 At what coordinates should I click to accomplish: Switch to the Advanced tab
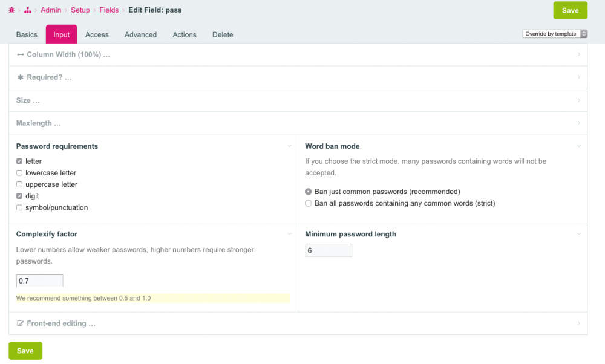click(x=140, y=34)
